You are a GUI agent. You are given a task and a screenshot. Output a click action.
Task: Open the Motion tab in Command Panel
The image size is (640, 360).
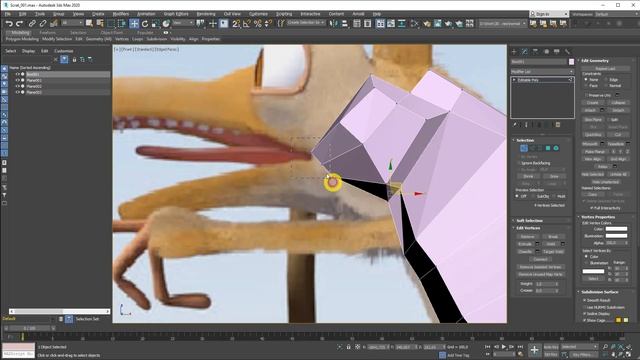point(546,51)
